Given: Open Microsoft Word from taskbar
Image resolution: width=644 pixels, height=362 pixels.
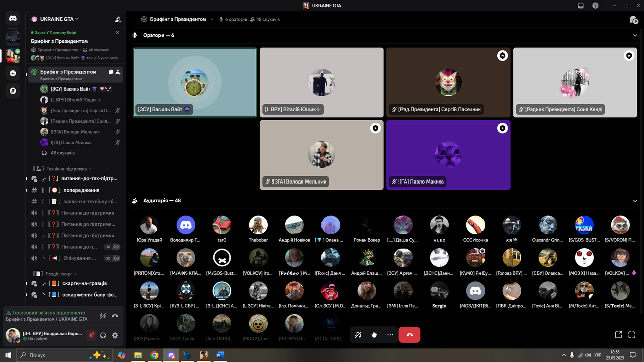Looking at the screenshot, I should click(220, 355).
